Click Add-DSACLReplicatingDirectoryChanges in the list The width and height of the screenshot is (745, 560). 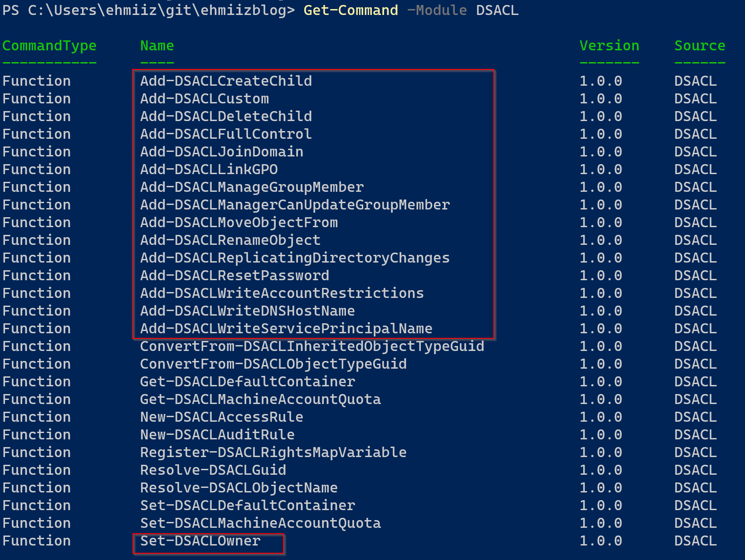click(x=295, y=258)
